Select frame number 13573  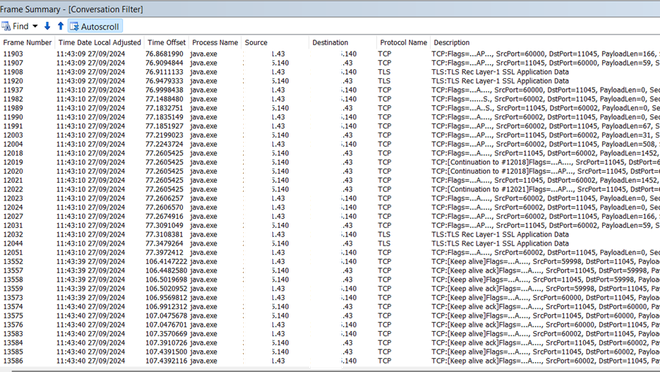[13, 298]
